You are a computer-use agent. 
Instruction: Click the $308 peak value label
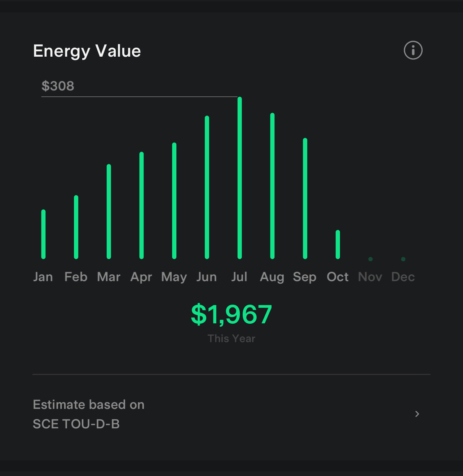coord(58,86)
